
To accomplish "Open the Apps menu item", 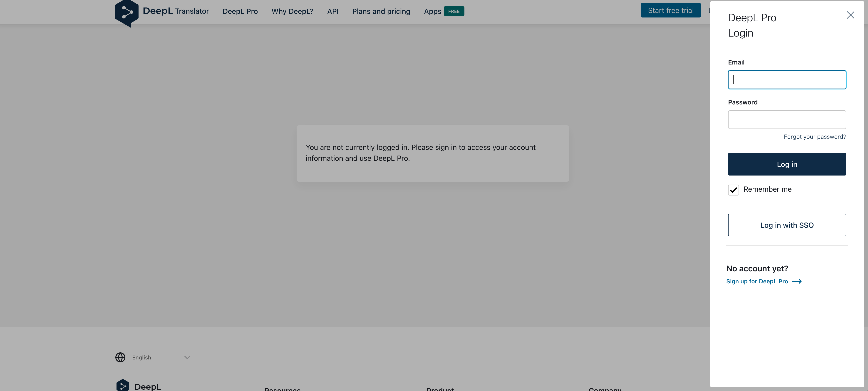I will (432, 11).
